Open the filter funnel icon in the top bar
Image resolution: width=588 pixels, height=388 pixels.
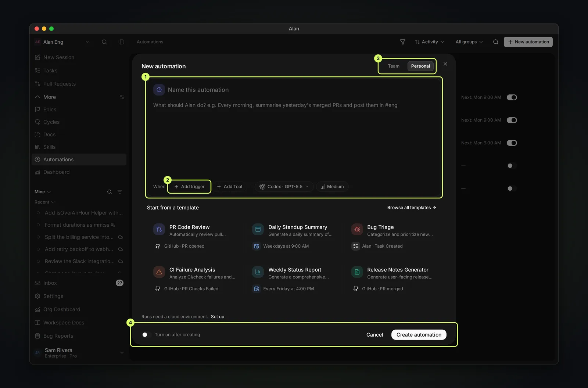coord(403,42)
